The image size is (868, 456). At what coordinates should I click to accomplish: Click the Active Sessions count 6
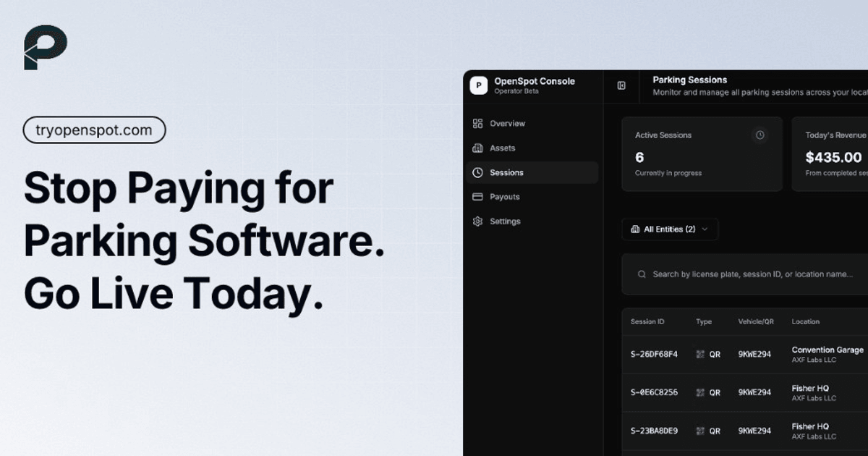pyautogui.click(x=639, y=157)
